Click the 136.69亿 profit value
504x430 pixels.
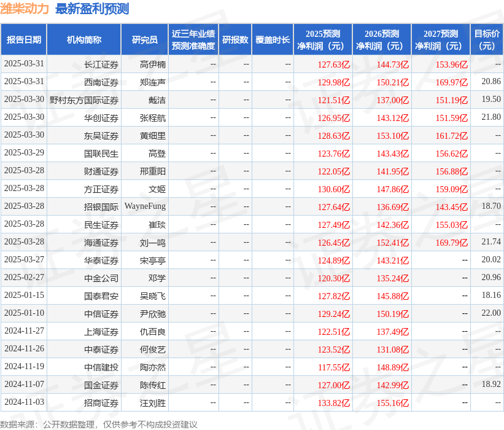[392, 207]
